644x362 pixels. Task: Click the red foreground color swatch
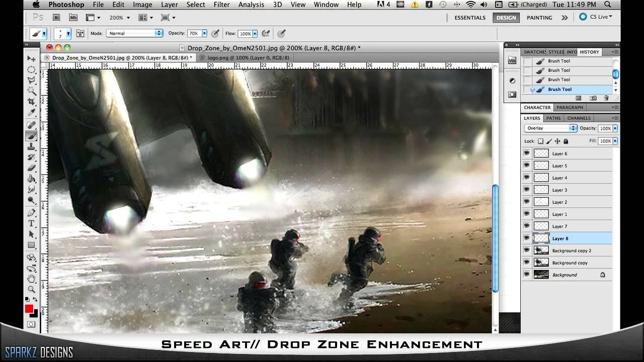(29, 309)
